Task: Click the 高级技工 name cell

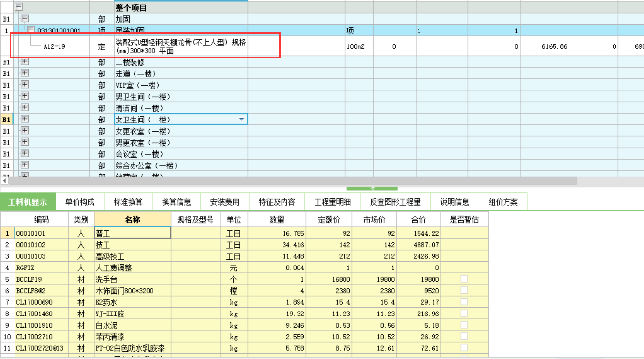Action: coord(133,256)
